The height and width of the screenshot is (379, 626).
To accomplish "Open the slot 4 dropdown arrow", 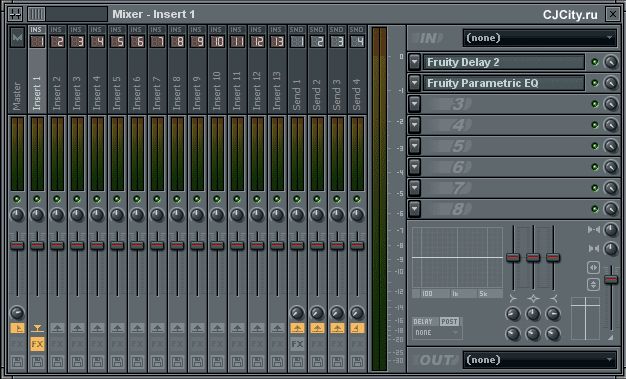I will click(x=414, y=125).
